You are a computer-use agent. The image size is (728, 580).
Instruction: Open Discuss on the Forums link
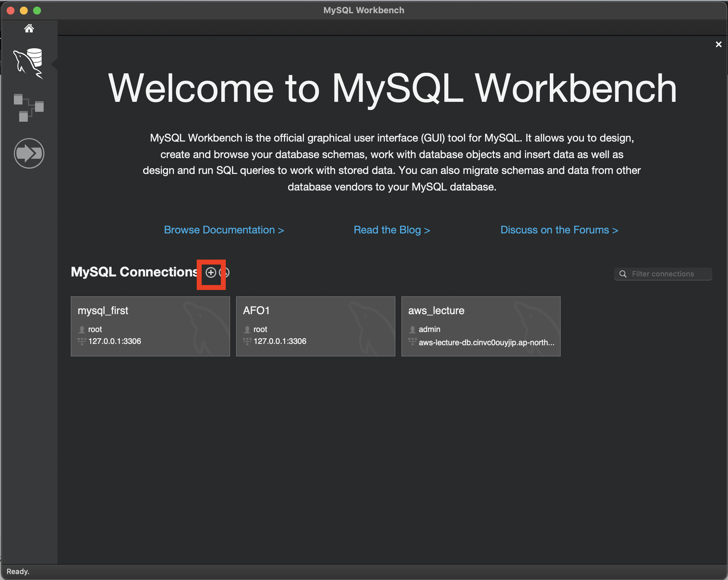559,230
